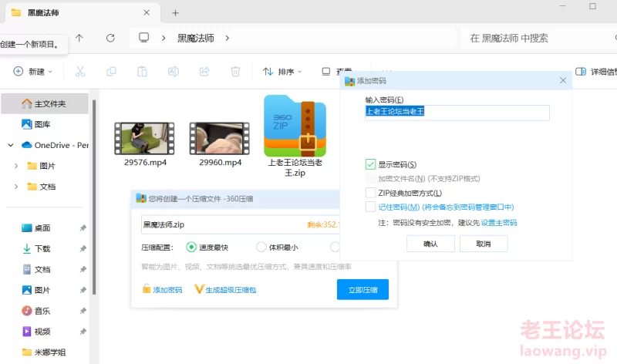This screenshot has height=364, width=617.
Task: Select the 黑魔法师 window tab
Action: coord(83,13)
